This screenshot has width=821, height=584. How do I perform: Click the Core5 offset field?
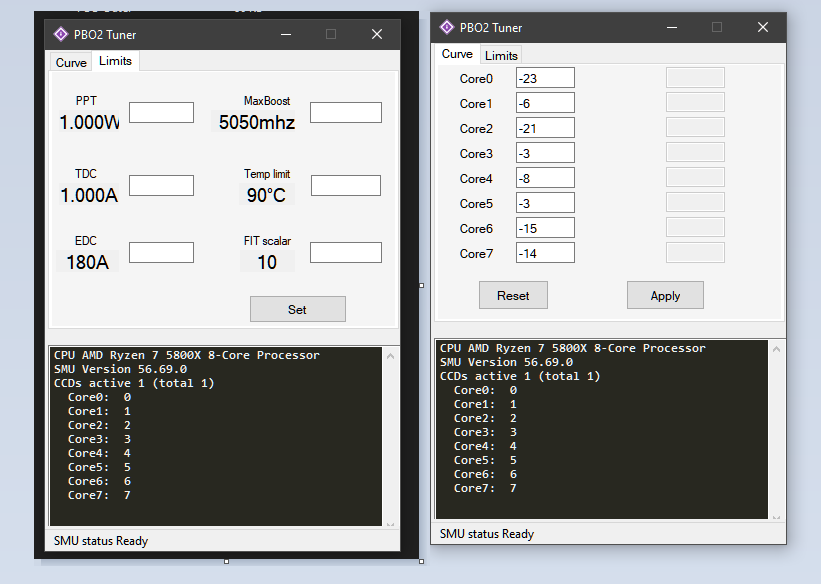point(545,203)
